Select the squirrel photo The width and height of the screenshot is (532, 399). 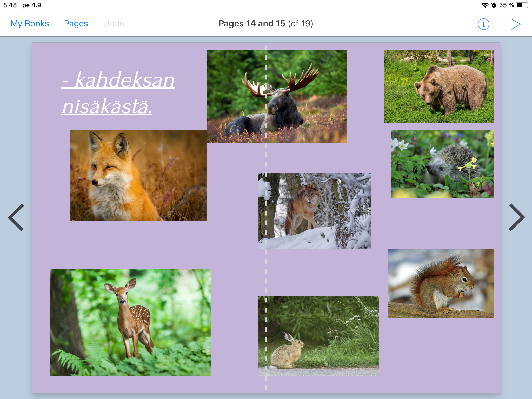pos(441,283)
